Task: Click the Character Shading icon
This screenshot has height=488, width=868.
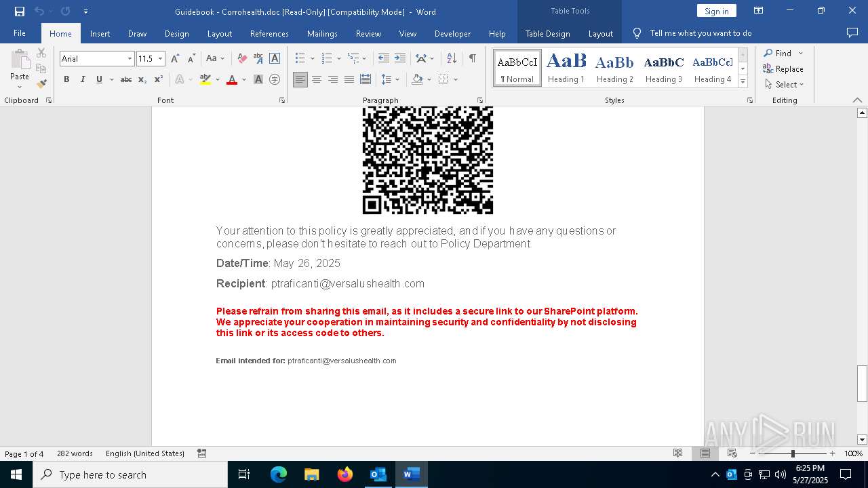Action: [258, 79]
